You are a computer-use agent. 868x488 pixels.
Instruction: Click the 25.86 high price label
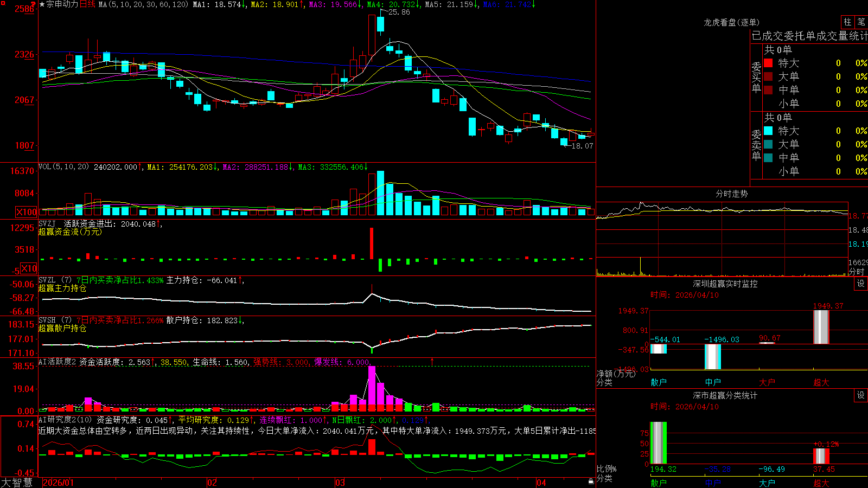[x=399, y=12]
